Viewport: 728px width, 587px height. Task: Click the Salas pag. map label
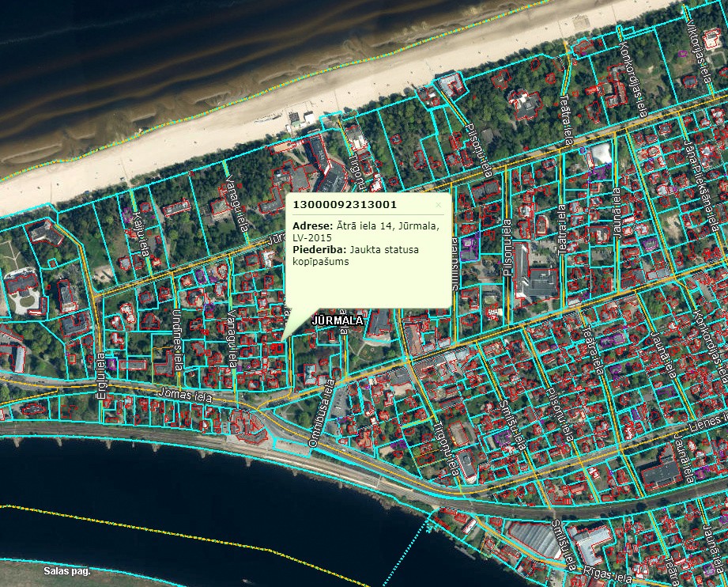[x=67, y=570]
